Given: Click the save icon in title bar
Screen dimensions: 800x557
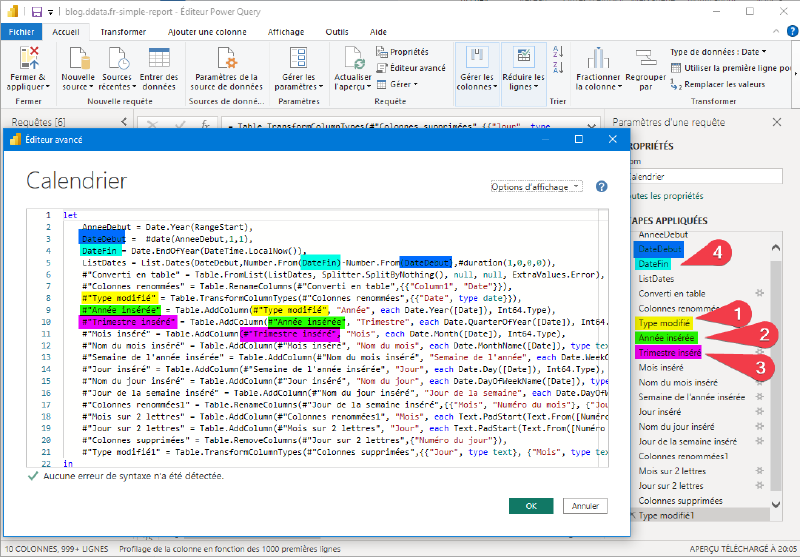Looking at the screenshot, I should click(x=37, y=11).
